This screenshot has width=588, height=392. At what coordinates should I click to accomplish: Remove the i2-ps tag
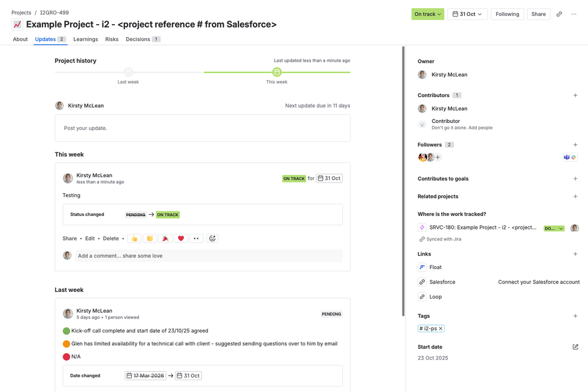[x=441, y=328]
